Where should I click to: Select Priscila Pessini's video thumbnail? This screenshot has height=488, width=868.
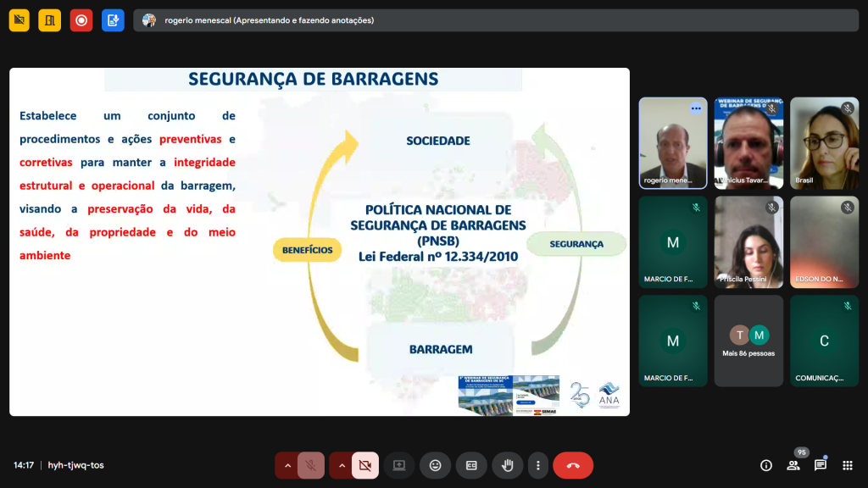748,242
